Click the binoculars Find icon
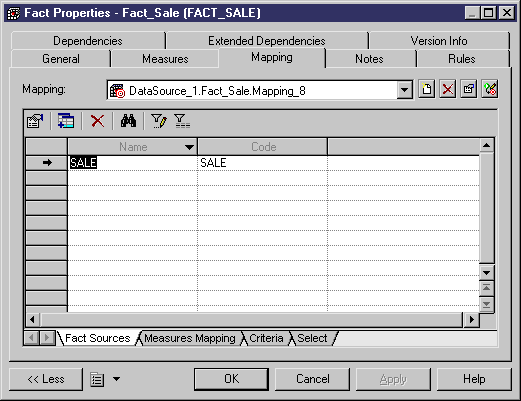This screenshot has width=521, height=401. [x=128, y=121]
